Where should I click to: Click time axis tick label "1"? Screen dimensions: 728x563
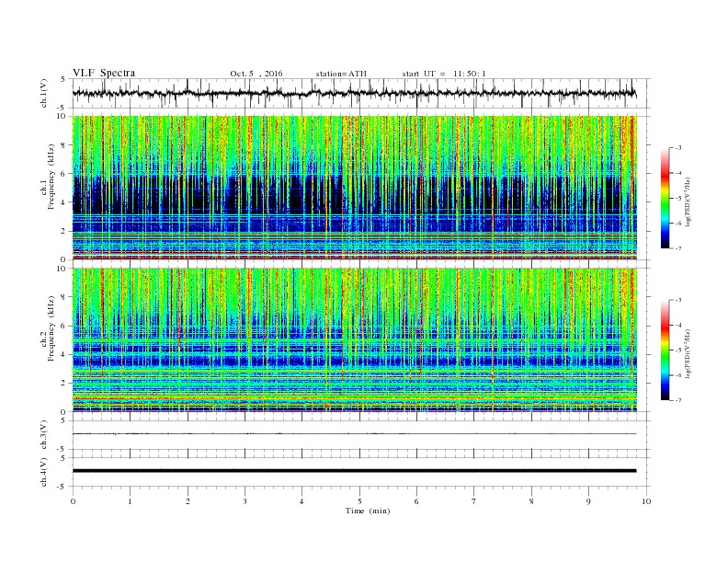pyautogui.click(x=131, y=501)
